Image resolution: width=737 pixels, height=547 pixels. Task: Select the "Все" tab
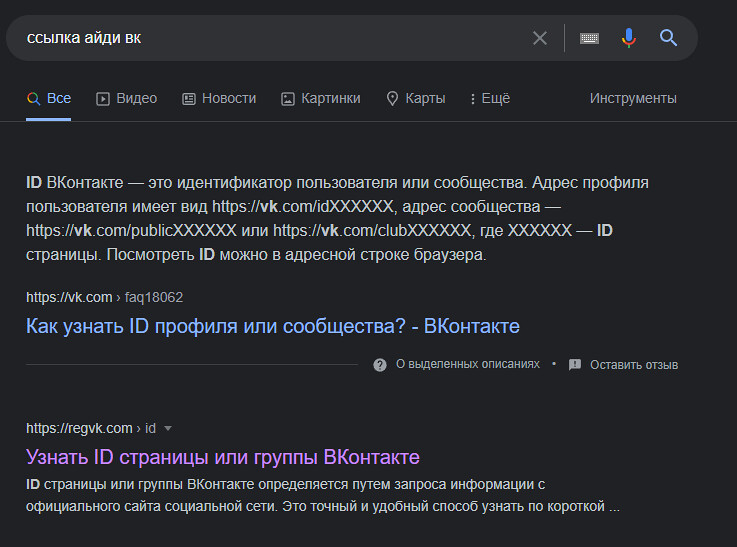coord(49,98)
